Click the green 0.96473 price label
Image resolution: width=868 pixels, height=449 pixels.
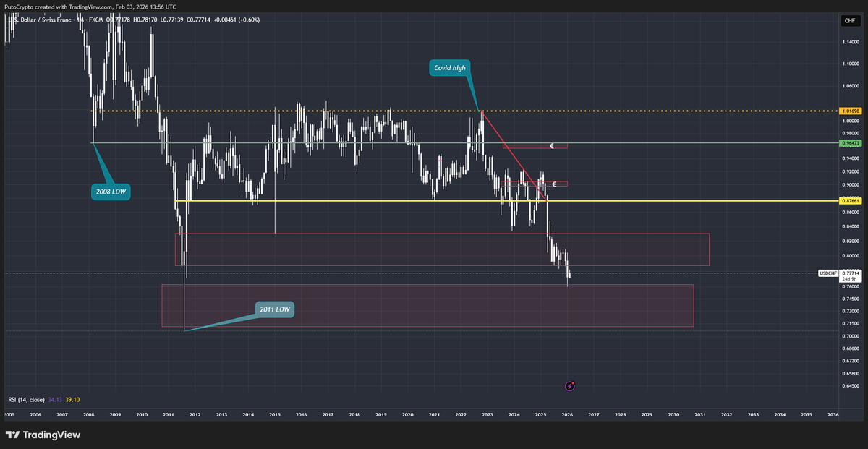coord(849,143)
